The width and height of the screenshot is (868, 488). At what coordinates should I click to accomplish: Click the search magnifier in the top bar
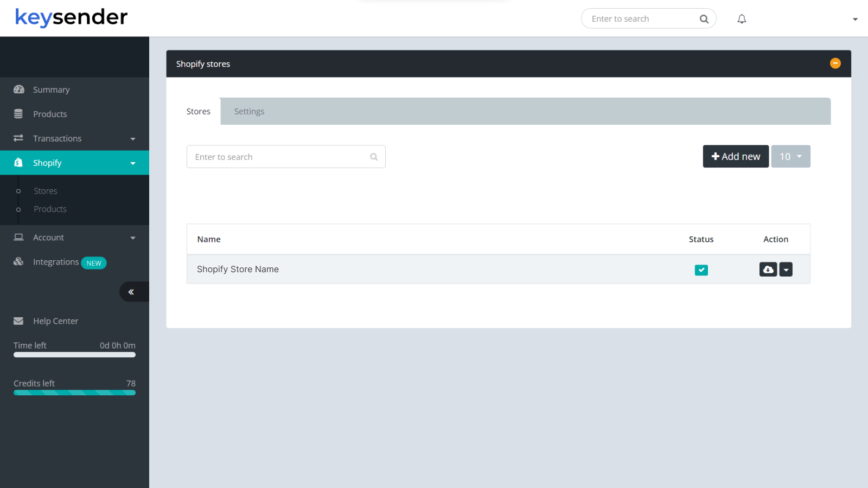click(x=704, y=18)
